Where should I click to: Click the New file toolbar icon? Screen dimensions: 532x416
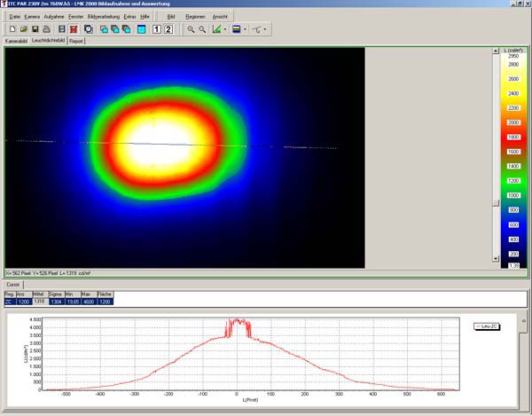pyautogui.click(x=11, y=29)
